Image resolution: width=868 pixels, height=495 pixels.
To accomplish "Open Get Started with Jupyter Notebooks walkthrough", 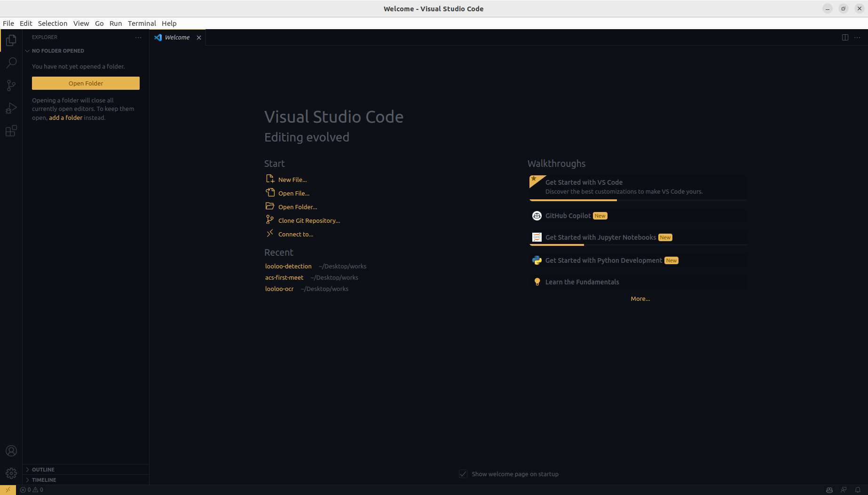I will point(638,237).
